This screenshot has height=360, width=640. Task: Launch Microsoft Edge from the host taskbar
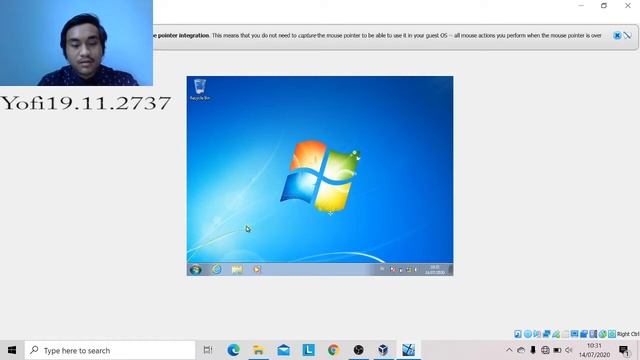tap(233, 350)
